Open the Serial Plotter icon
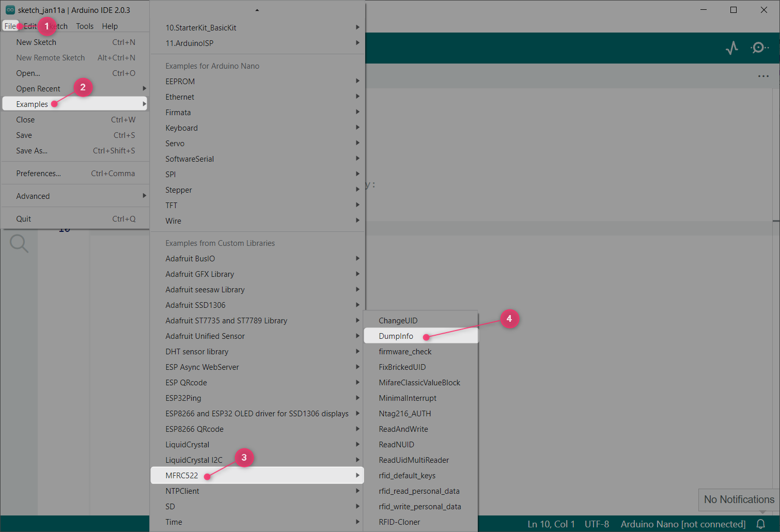The height and width of the screenshot is (532, 780). pyautogui.click(x=732, y=48)
